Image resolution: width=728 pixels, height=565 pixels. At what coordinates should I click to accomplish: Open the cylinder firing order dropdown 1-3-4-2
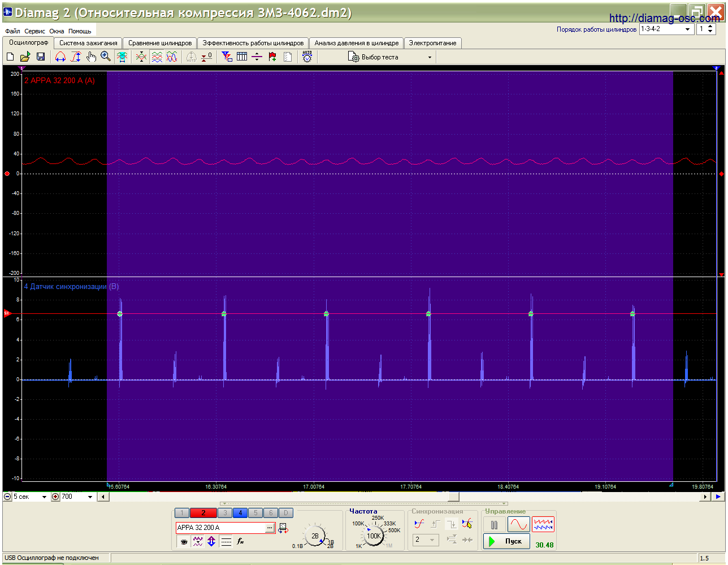(x=666, y=29)
